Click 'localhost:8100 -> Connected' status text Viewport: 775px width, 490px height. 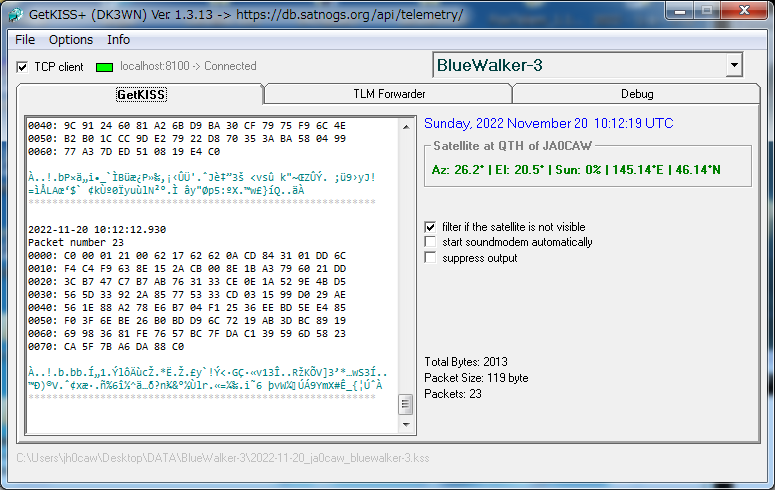pyautogui.click(x=188, y=66)
